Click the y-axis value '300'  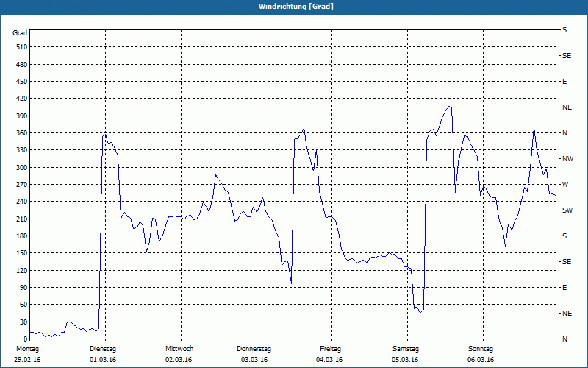tap(22, 168)
